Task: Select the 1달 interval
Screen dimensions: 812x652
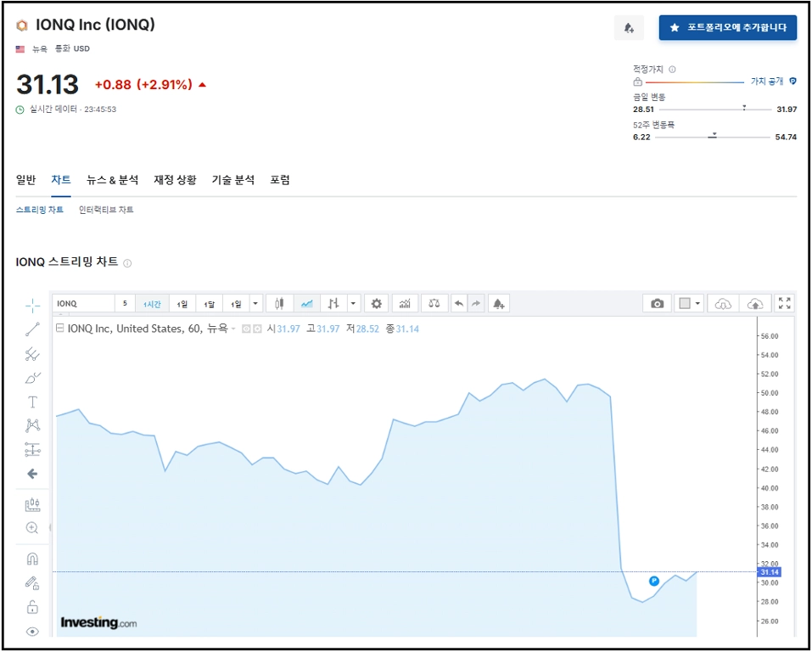Action: click(x=210, y=304)
